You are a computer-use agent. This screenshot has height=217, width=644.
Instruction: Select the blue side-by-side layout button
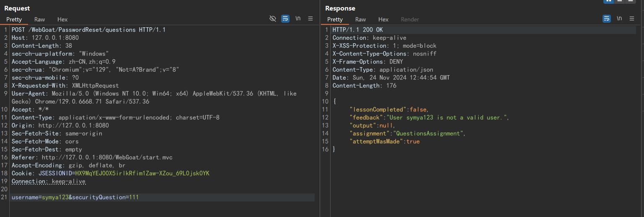pos(608,1)
